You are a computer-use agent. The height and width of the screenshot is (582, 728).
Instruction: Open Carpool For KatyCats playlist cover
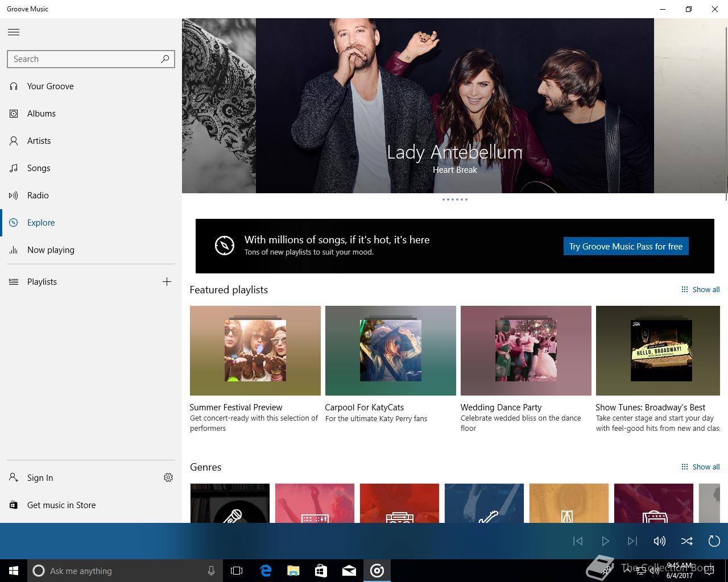391,351
